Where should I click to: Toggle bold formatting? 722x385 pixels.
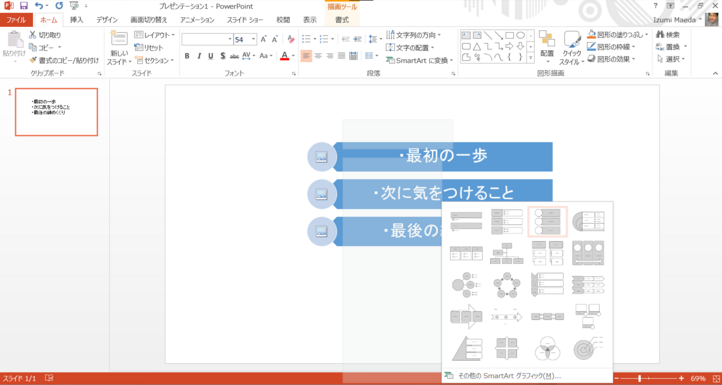click(x=187, y=56)
